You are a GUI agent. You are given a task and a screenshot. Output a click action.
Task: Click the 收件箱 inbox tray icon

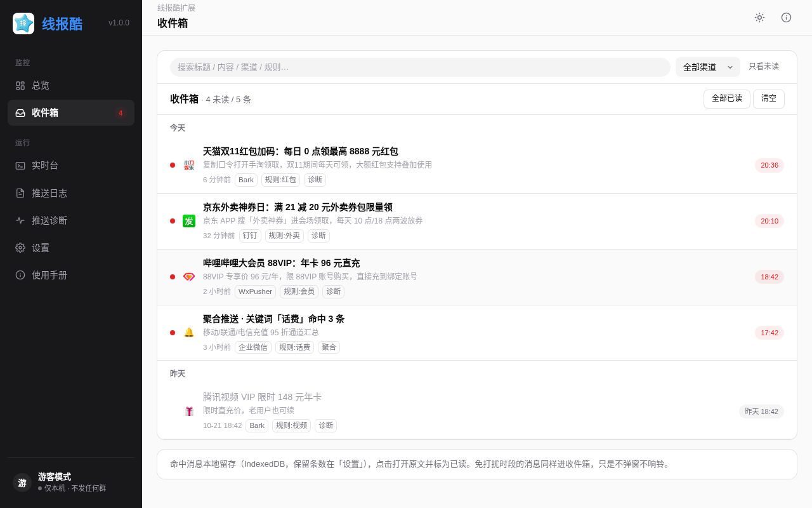[20, 112]
